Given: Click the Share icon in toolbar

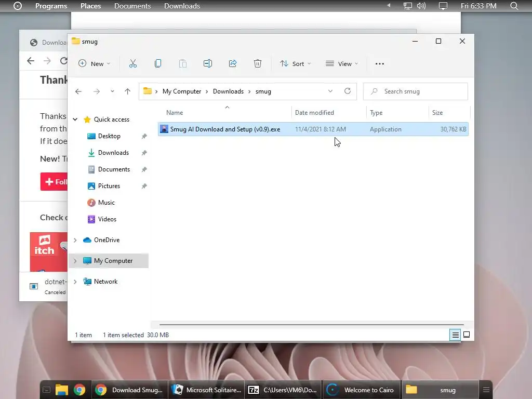Looking at the screenshot, I should [233, 63].
